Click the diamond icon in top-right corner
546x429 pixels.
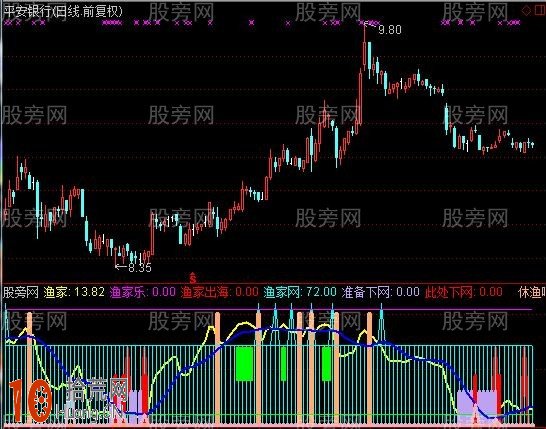(526, 10)
